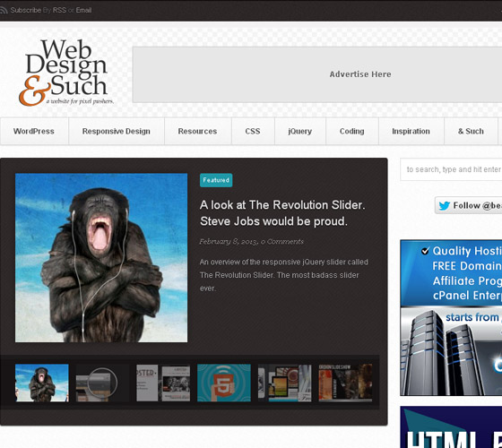Viewport: 502px width, 448px height.
Task: Select the CSS menu item
Action: [x=253, y=131]
